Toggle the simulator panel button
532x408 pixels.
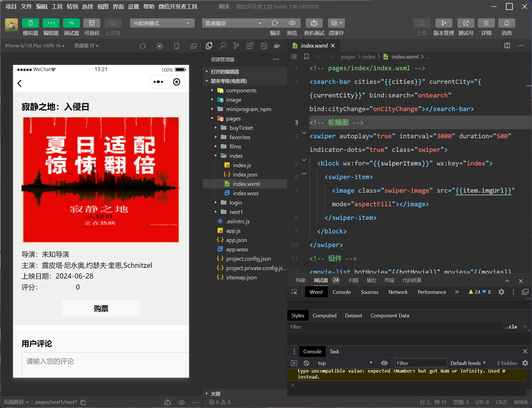[31, 23]
